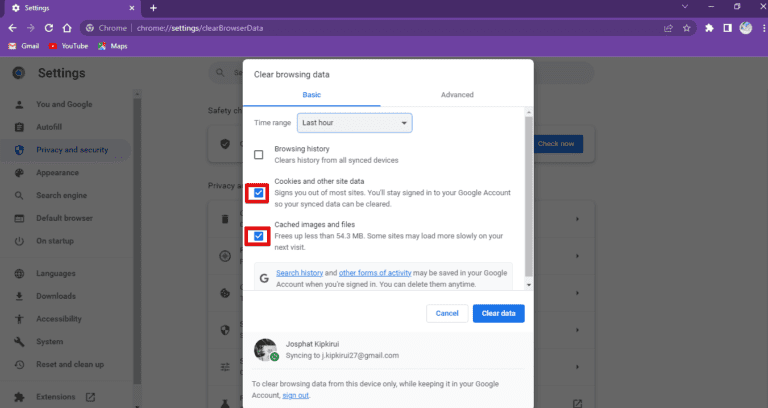
Task: Click the share page icon
Action: pos(667,28)
